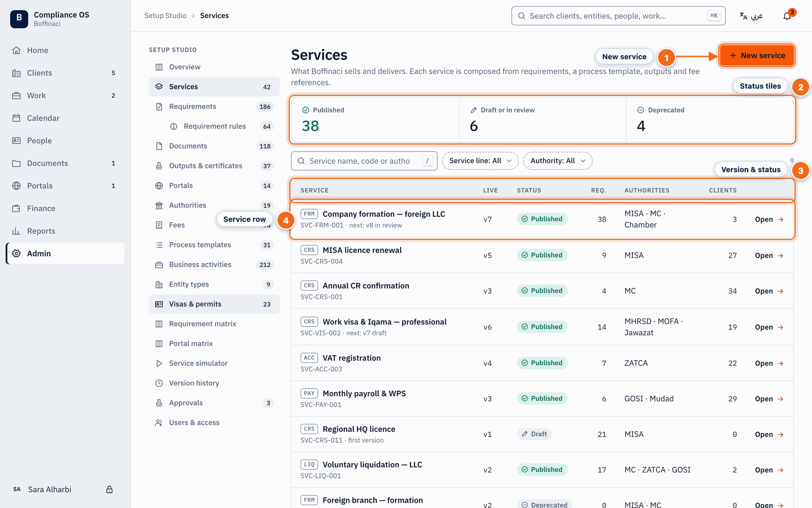Click the lock icon beside Sara Alharbi
Viewport: 812px width, 508px height.
point(109,489)
